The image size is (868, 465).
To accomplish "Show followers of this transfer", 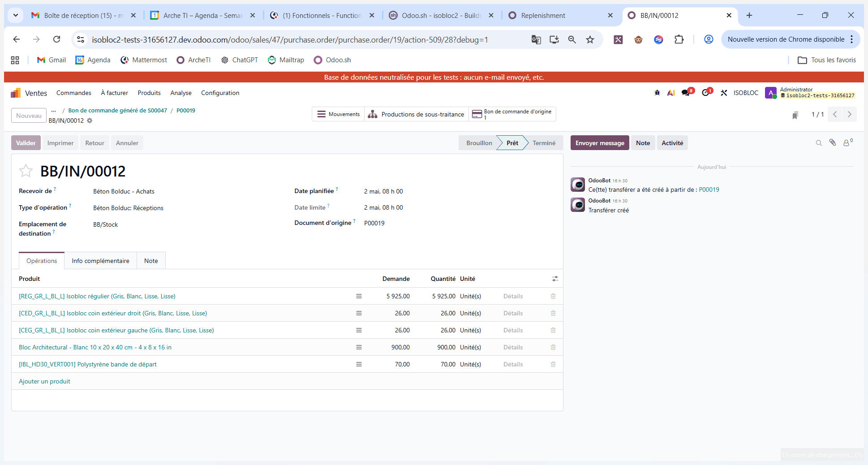I will 848,142.
